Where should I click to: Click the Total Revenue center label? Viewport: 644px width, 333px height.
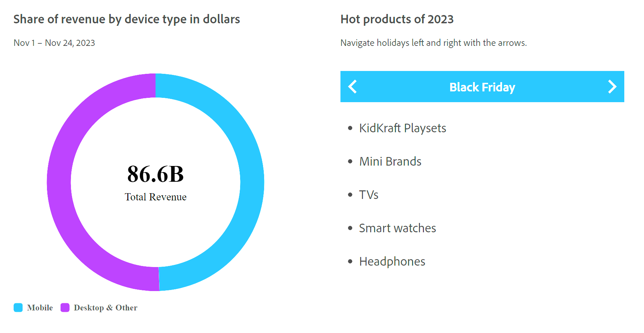(x=156, y=197)
